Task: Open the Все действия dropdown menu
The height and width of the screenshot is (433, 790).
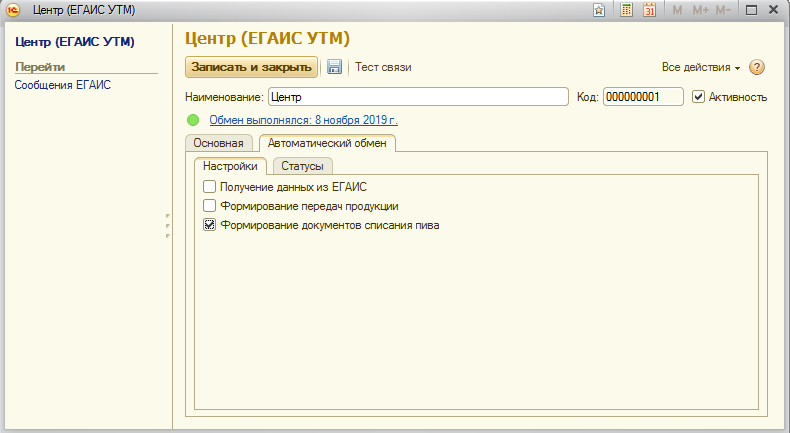Action: pyautogui.click(x=701, y=67)
